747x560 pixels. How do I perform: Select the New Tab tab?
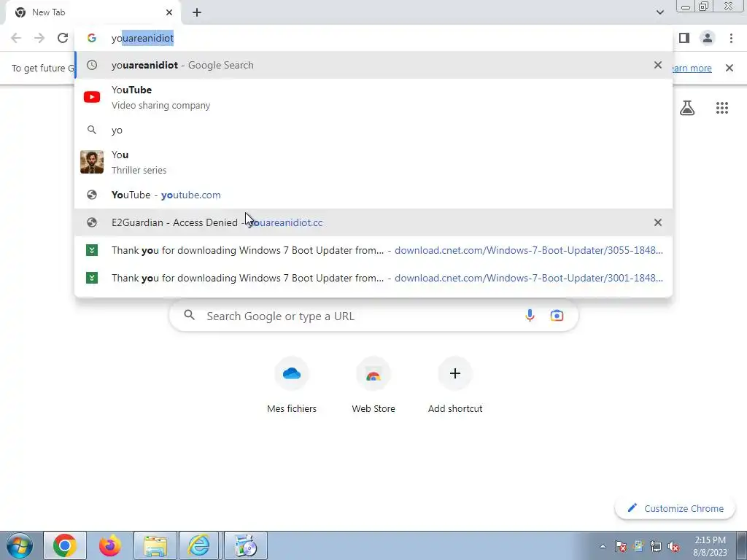(x=93, y=12)
